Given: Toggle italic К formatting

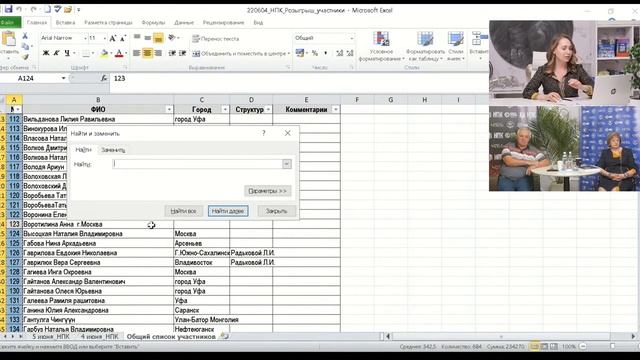Looking at the screenshot, I should 56,53.
